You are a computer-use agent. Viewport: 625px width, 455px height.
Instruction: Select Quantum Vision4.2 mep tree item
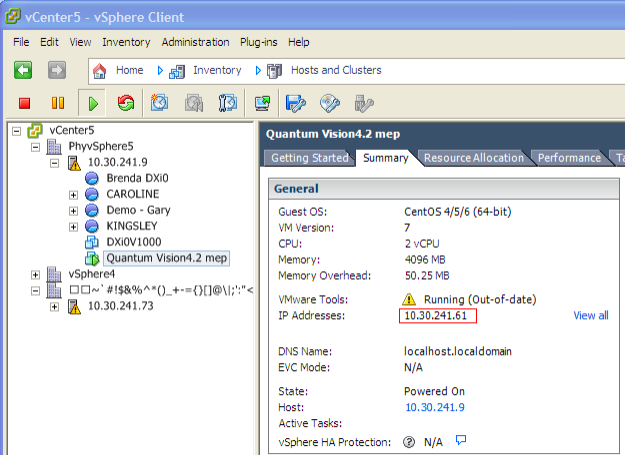[x=167, y=258]
